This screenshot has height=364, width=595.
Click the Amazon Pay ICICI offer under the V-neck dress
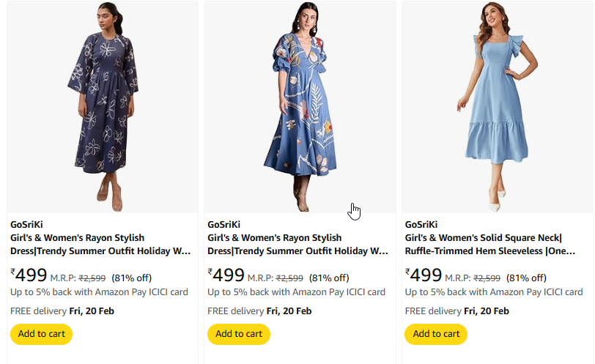pos(296,292)
